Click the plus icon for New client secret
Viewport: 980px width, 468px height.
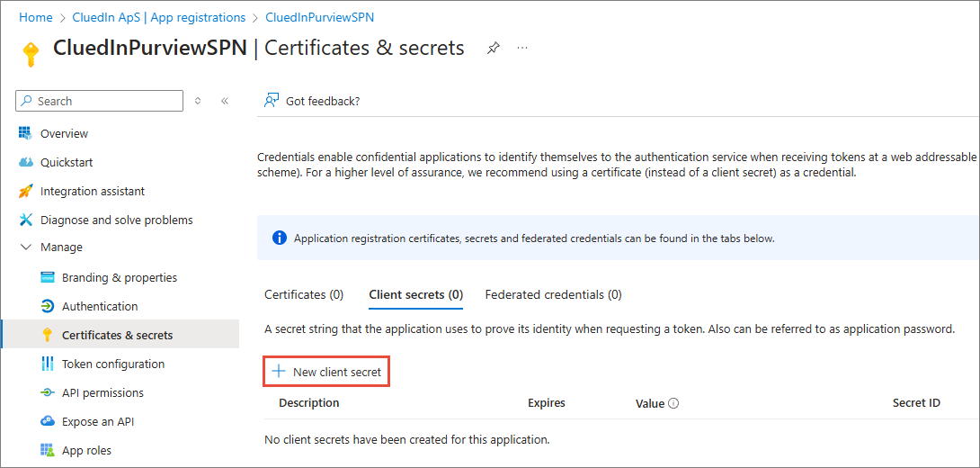(x=278, y=372)
